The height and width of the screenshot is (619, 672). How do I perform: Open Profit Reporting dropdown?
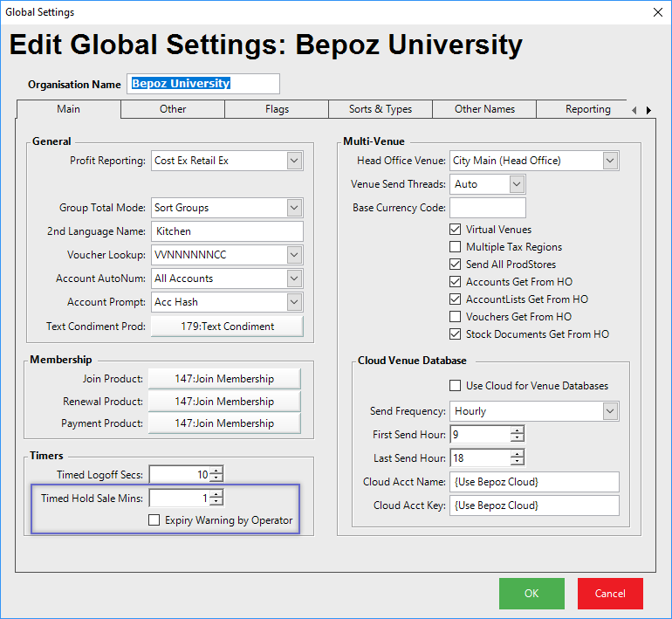[x=294, y=161]
